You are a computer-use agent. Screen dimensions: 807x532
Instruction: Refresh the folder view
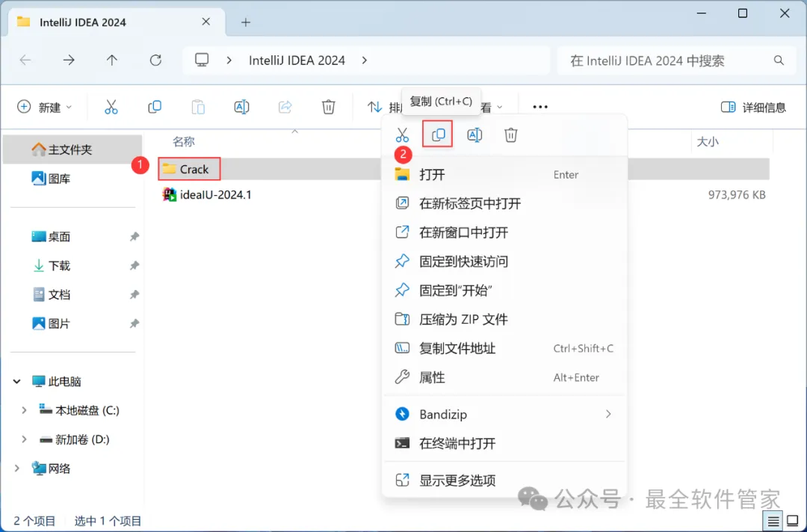(155, 61)
